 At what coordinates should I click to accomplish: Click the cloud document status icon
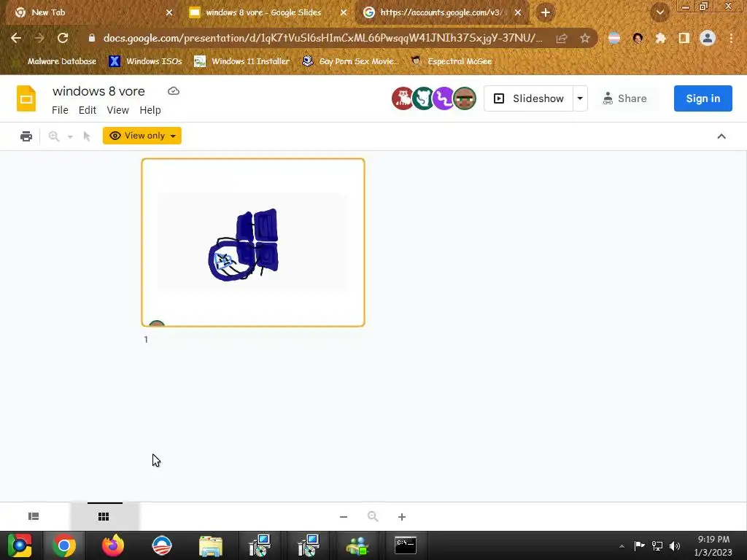[174, 91]
